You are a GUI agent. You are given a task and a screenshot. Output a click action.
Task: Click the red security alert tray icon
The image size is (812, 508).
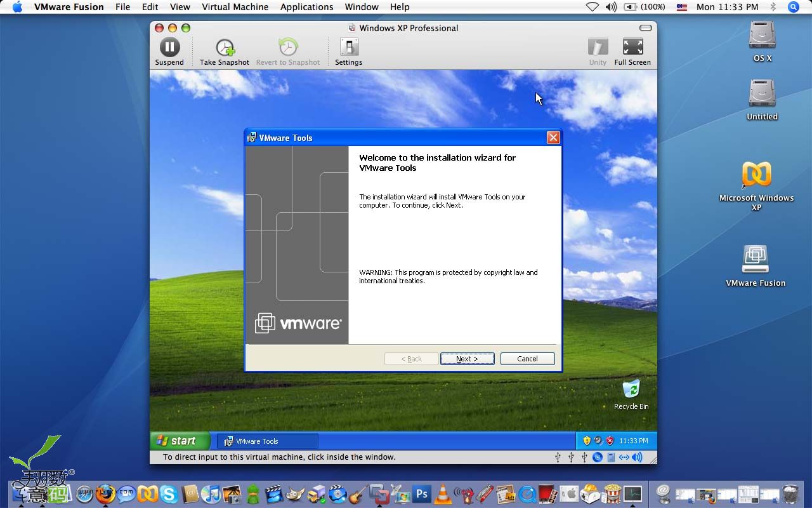click(x=610, y=441)
